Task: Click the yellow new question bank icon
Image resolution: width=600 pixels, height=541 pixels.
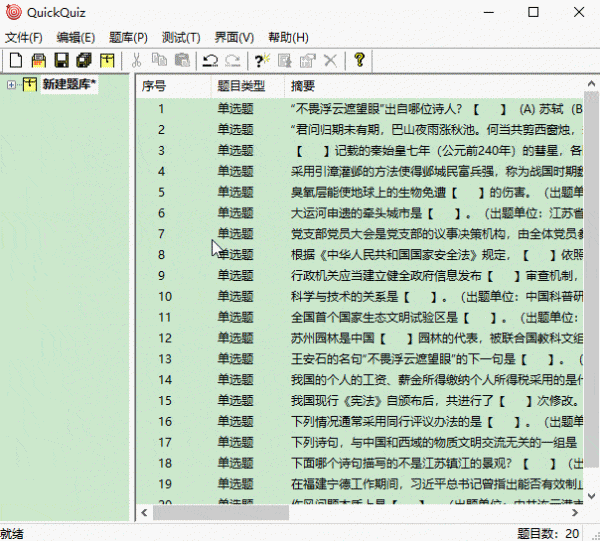Action: coord(107,61)
